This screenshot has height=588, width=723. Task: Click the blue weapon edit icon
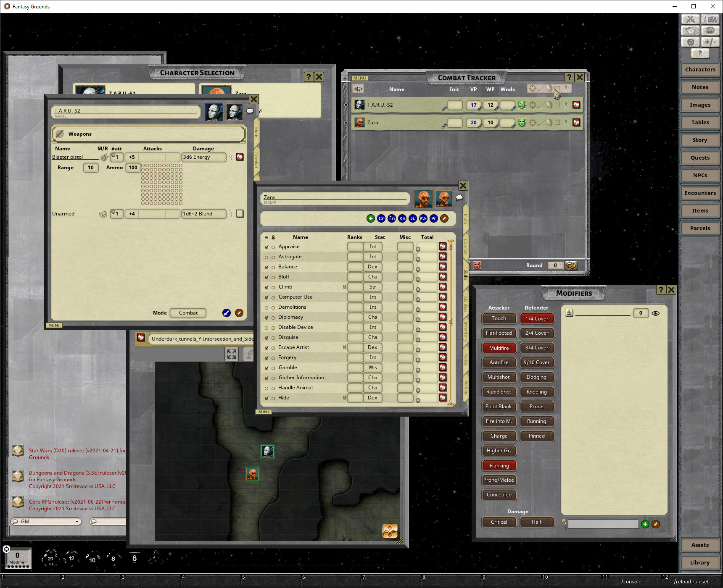227,313
